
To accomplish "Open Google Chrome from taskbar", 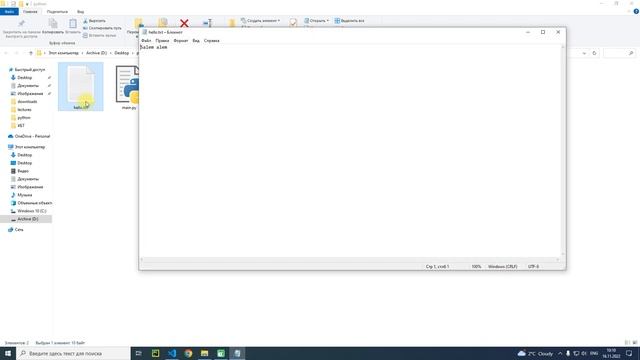I will (188, 353).
